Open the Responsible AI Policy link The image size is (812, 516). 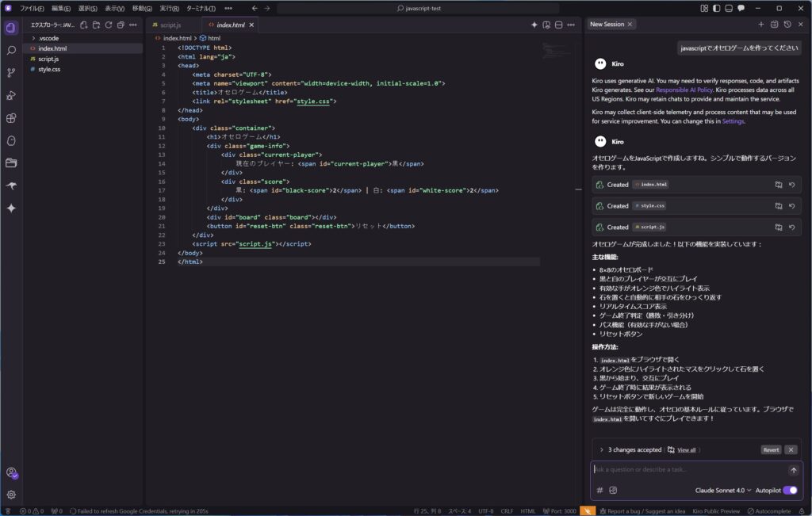[684, 90]
